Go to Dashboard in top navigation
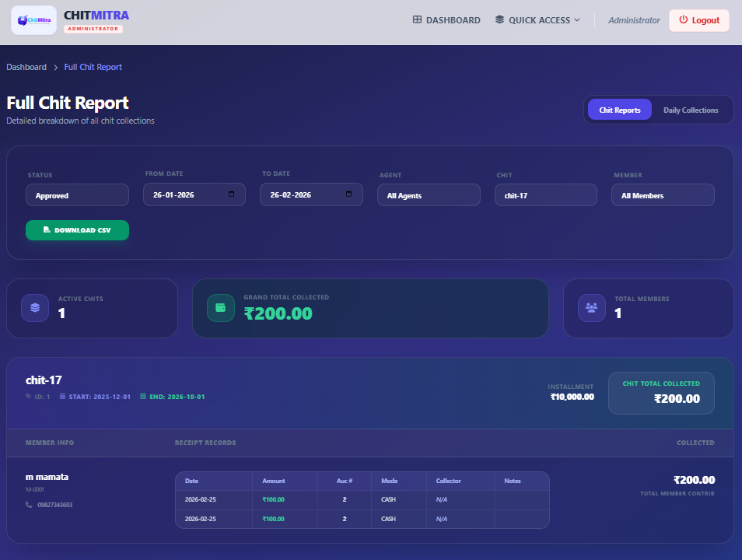 [x=446, y=20]
